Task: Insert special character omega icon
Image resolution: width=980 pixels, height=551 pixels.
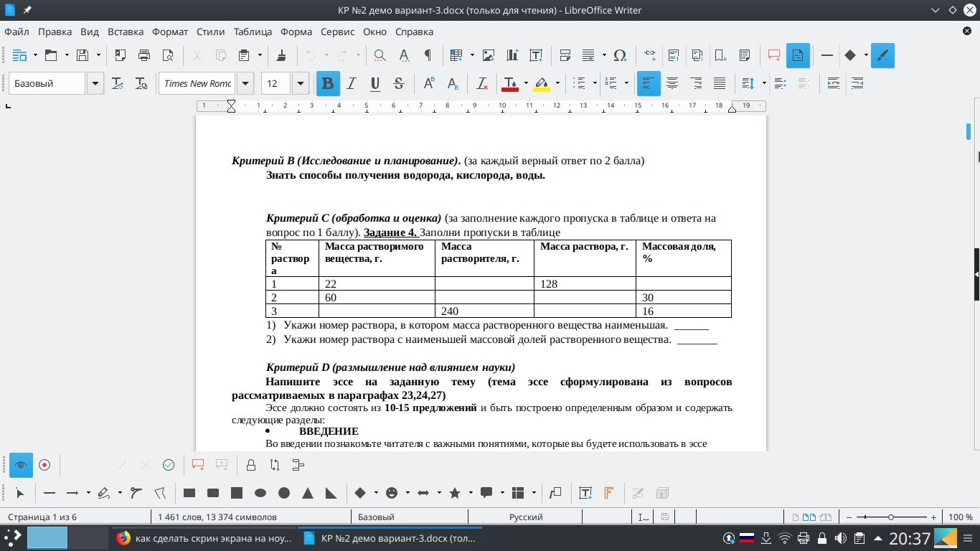Action: click(621, 55)
